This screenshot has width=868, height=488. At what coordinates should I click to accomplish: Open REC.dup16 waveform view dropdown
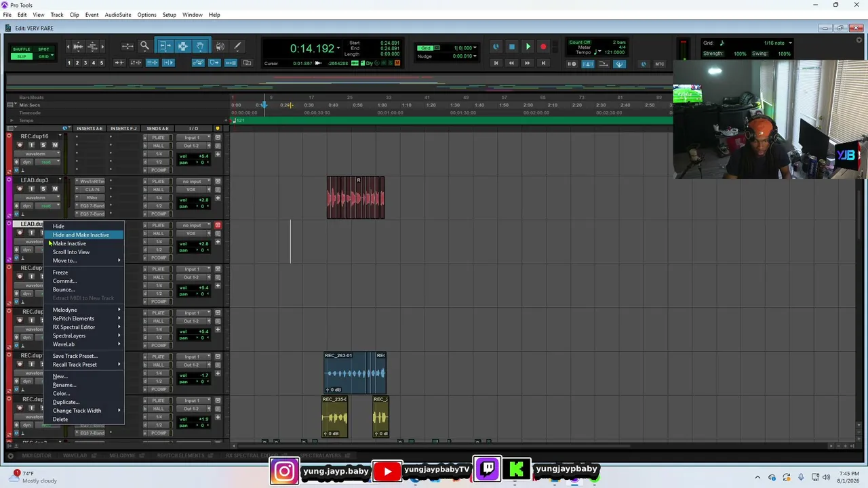pos(39,154)
